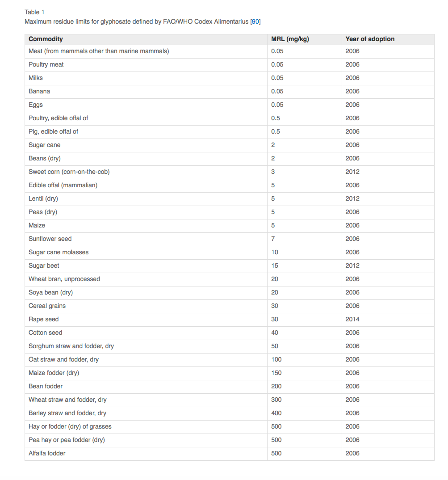This screenshot has width=448, height=480.
Task: Click the 2014 year of adoption value
Action: click(x=352, y=319)
